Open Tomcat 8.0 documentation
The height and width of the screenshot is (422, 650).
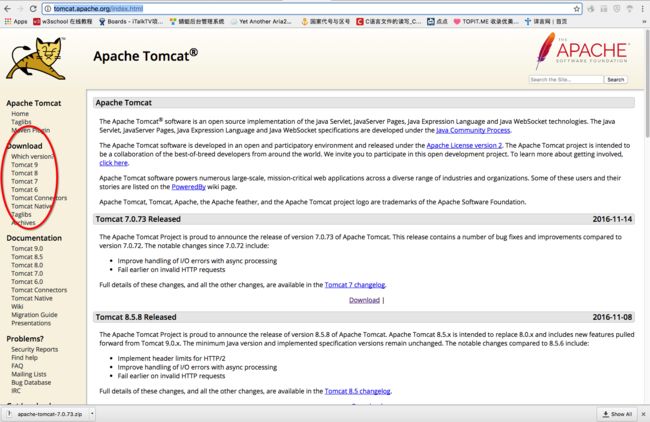pyautogui.click(x=27, y=265)
